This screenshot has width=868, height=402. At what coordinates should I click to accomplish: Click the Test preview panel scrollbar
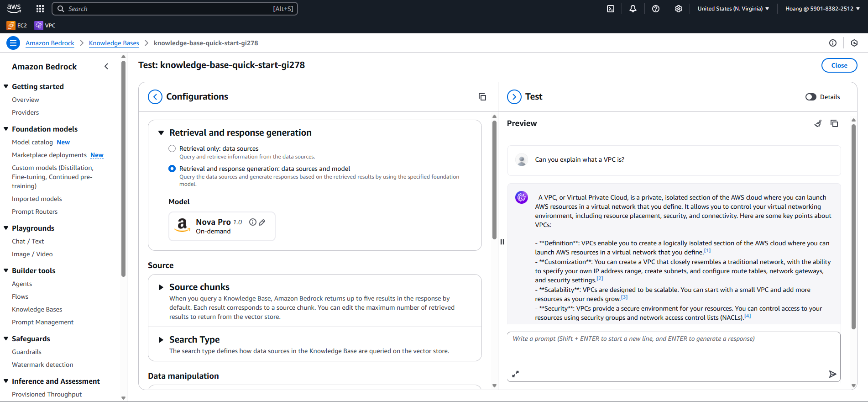click(853, 226)
